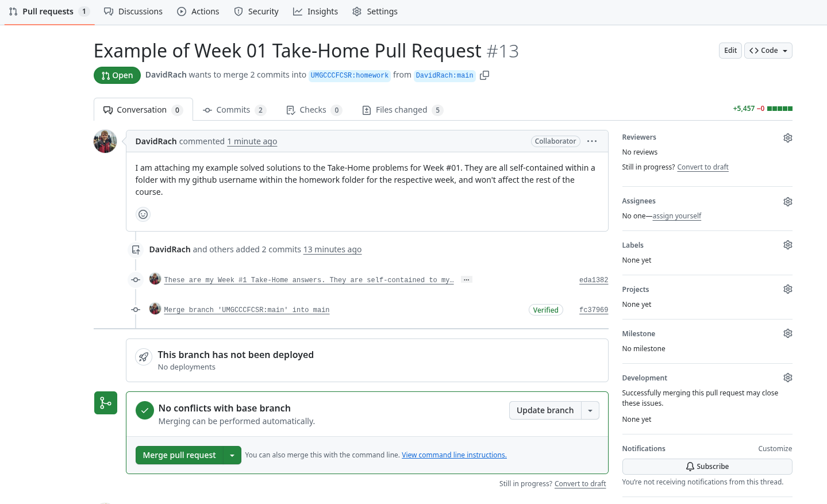Screen dimensions: 827x504
Task: Expand the truncated commit message ellipsis
Action: (467, 280)
